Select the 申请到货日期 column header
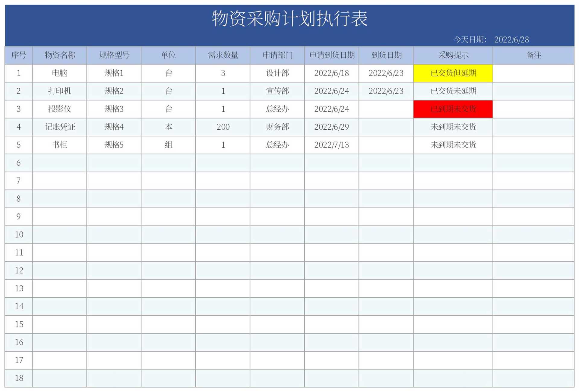 332,55
